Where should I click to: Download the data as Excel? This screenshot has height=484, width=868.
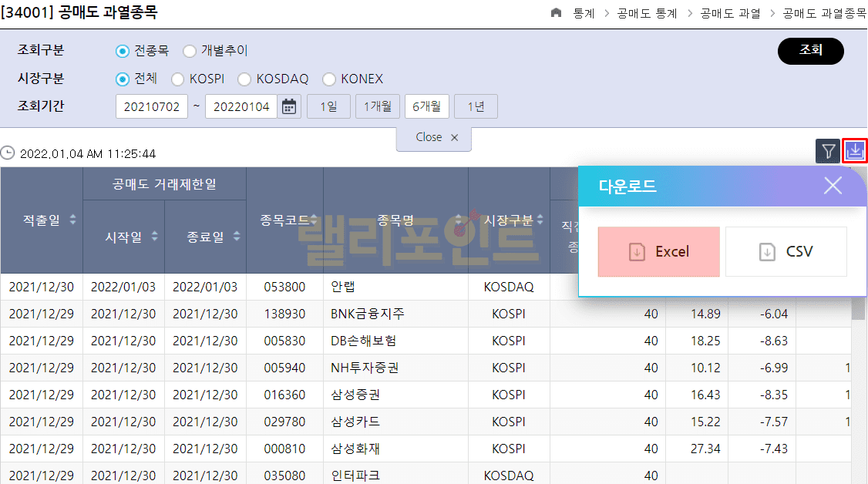[x=658, y=252]
